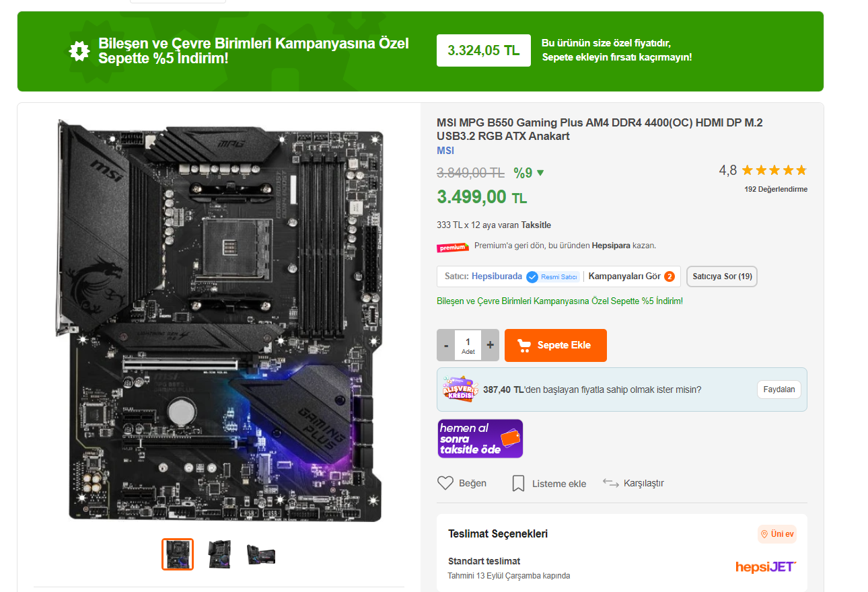Click the heart icon next to Beğen
Screen dimensions: 868x592
click(x=445, y=483)
